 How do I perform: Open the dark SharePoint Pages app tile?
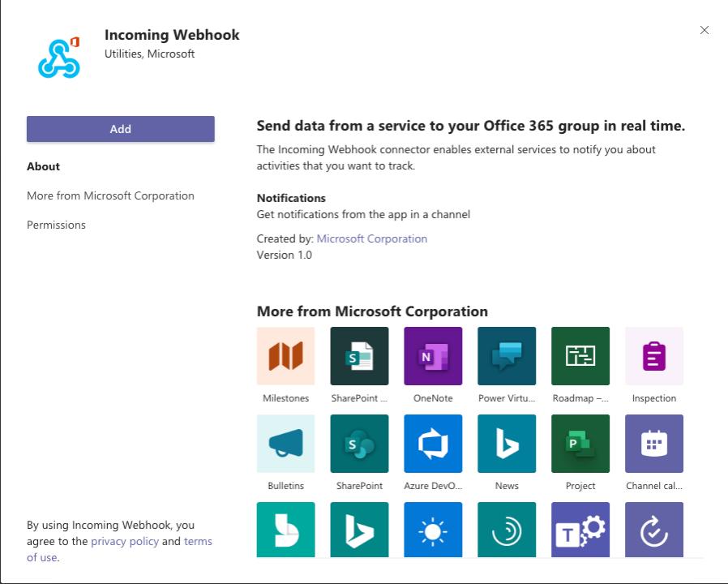(x=359, y=356)
